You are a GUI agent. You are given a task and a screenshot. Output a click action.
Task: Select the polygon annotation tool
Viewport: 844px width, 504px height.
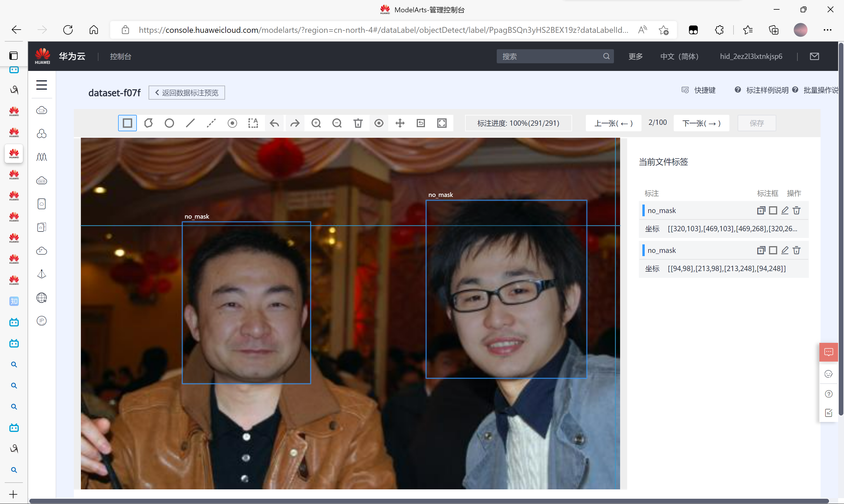pos(148,123)
